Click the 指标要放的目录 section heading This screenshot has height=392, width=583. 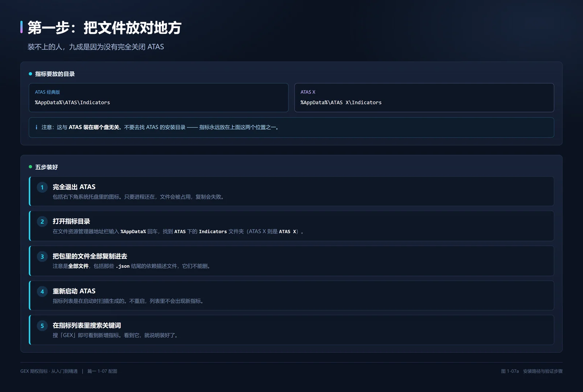pyautogui.click(x=55, y=74)
